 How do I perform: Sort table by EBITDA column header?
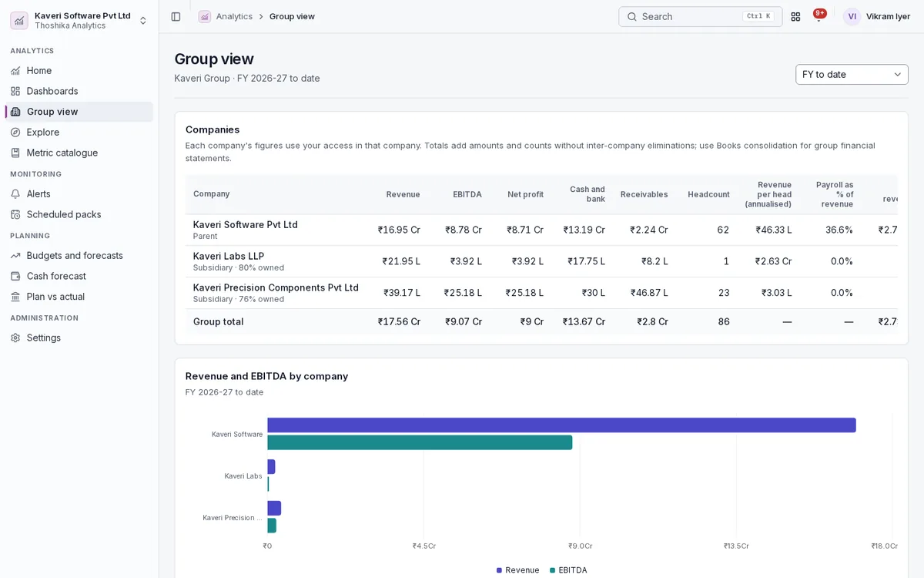pyautogui.click(x=467, y=194)
